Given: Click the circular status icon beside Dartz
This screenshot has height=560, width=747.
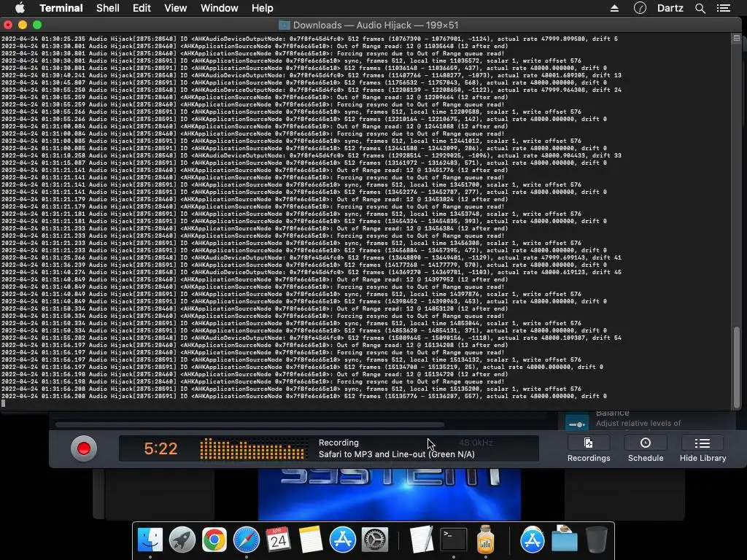Looking at the screenshot, I should tap(640, 8).
